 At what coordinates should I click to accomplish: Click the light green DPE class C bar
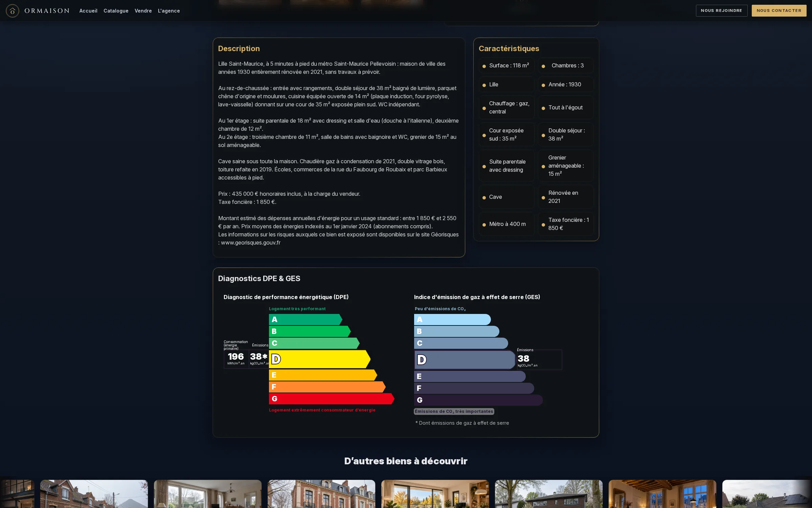click(314, 343)
